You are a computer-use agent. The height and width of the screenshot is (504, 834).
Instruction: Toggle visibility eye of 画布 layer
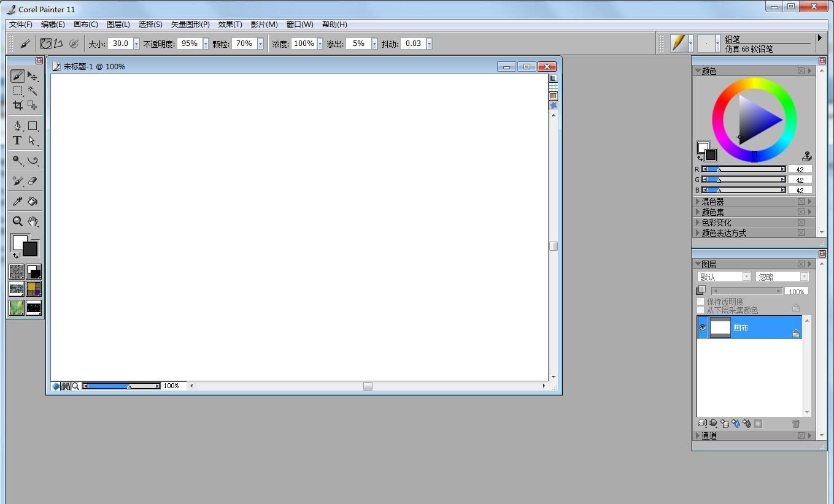(x=703, y=327)
